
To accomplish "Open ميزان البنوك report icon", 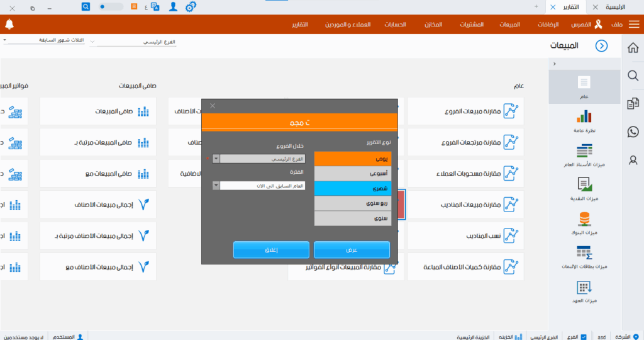I will [x=584, y=220].
